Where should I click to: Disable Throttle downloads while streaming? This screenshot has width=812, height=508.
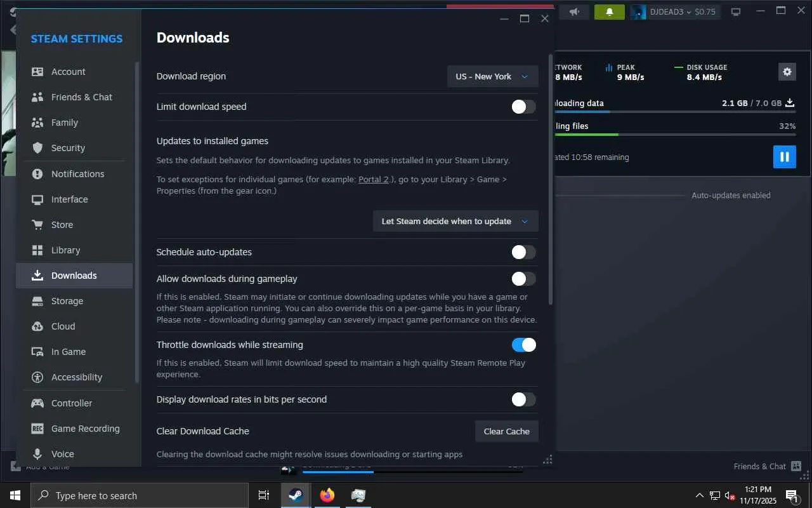pos(524,345)
